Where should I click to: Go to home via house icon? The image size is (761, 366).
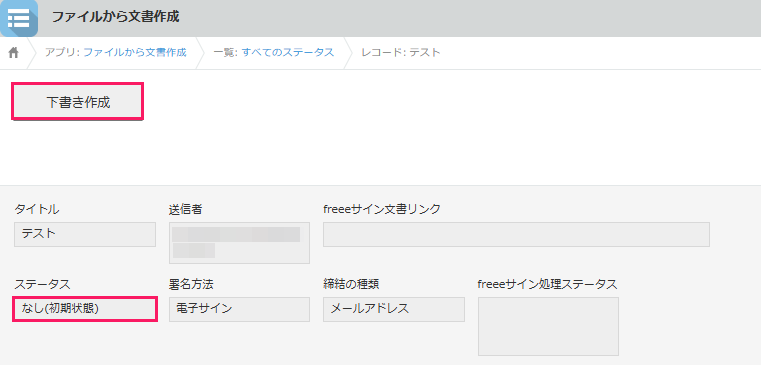point(14,52)
